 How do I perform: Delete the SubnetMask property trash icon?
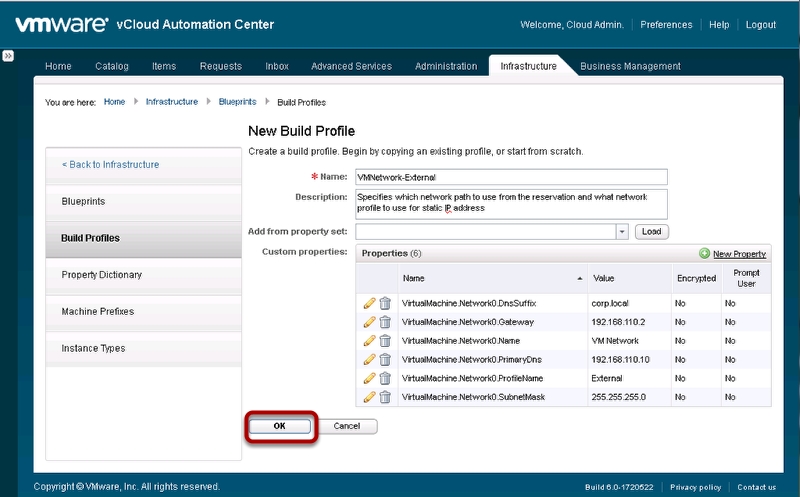[x=385, y=397]
